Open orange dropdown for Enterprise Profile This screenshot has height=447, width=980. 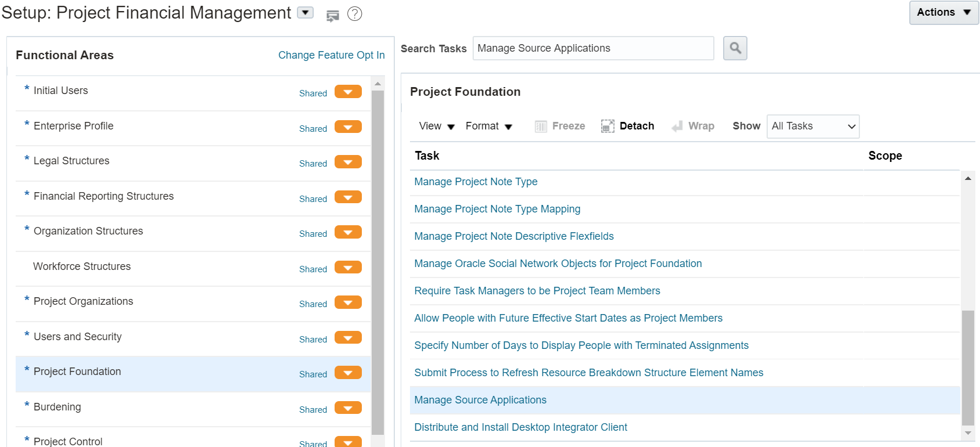click(348, 127)
